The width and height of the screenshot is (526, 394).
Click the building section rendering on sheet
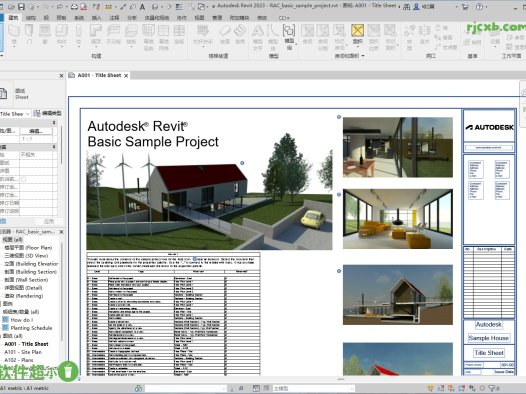click(x=398, y=294)
